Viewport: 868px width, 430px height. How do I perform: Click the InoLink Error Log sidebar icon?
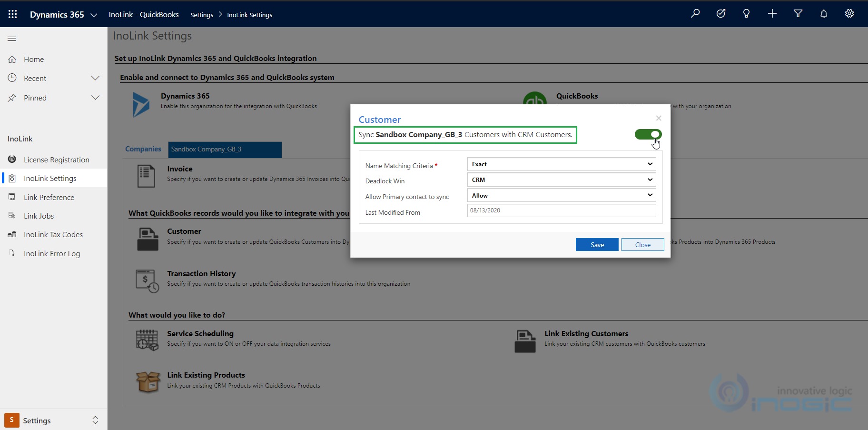12,253
